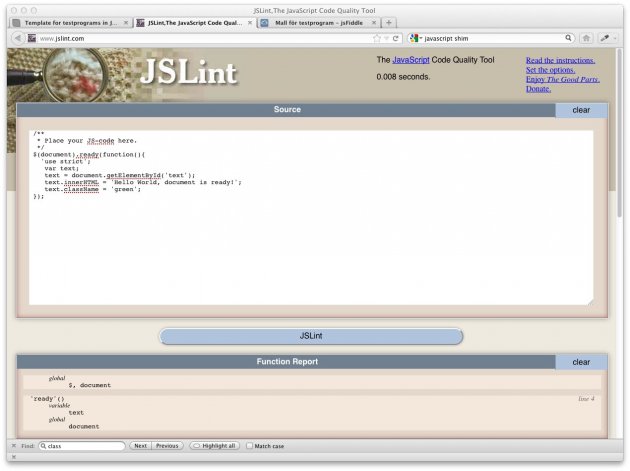The image size is (630, 471).
Task: Open the Donate link
Action: tap(538, 89)
